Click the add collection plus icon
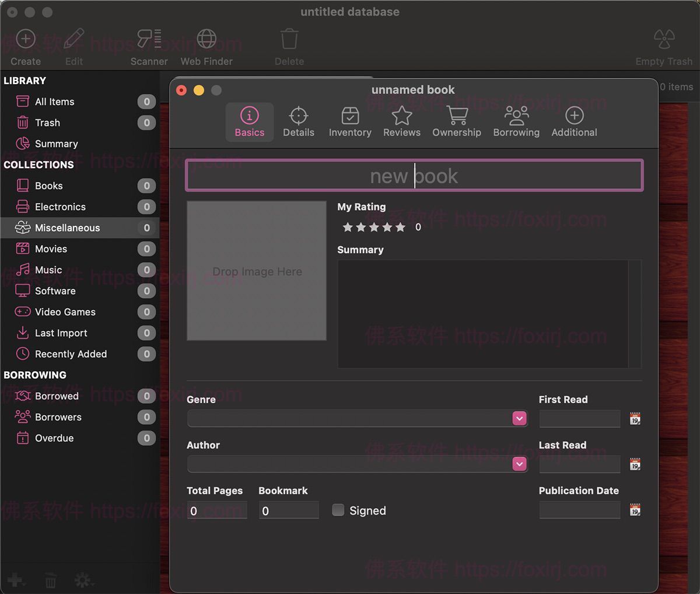 16,580
